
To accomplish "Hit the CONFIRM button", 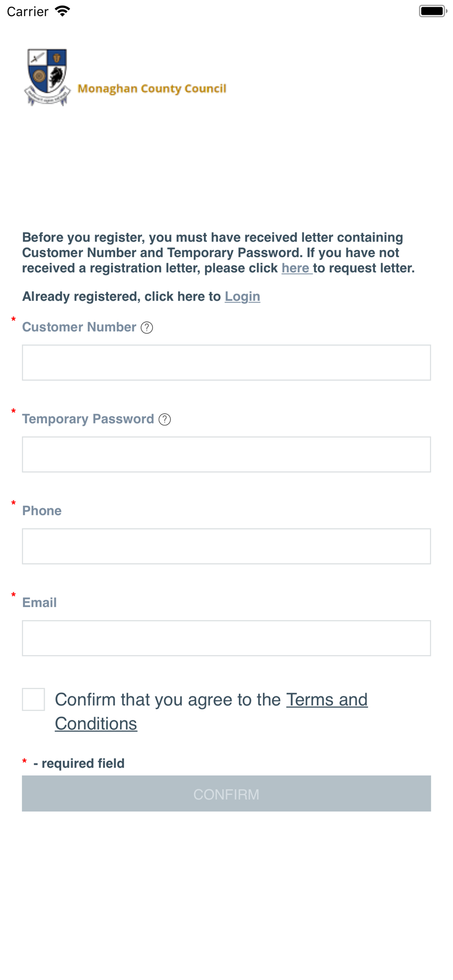I will pyautogui.click(x=226, y=793).
